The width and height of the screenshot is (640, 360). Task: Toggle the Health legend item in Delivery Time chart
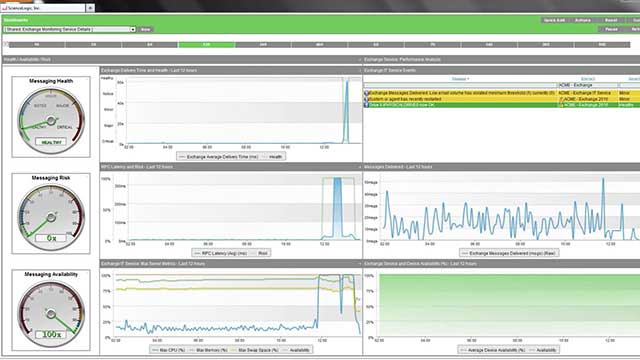point(272,157)
